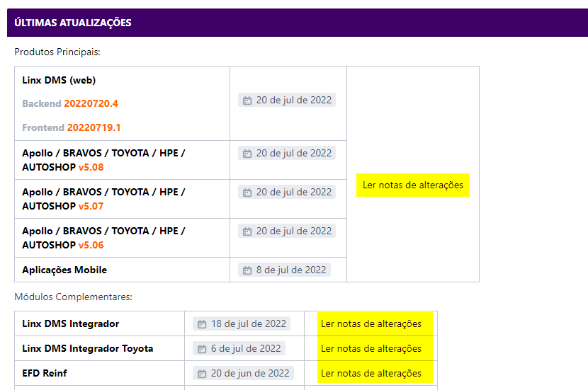This screenshot has height=390, width=588.
Task: Open Ler notas de alterações for Produtos Principais
Action: [413, 185]
